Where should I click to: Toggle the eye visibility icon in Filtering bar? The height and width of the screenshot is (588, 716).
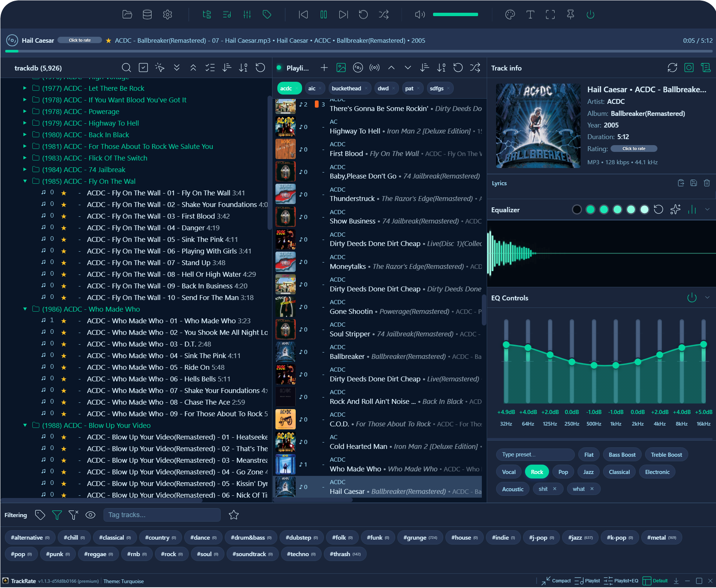(90, 515)
